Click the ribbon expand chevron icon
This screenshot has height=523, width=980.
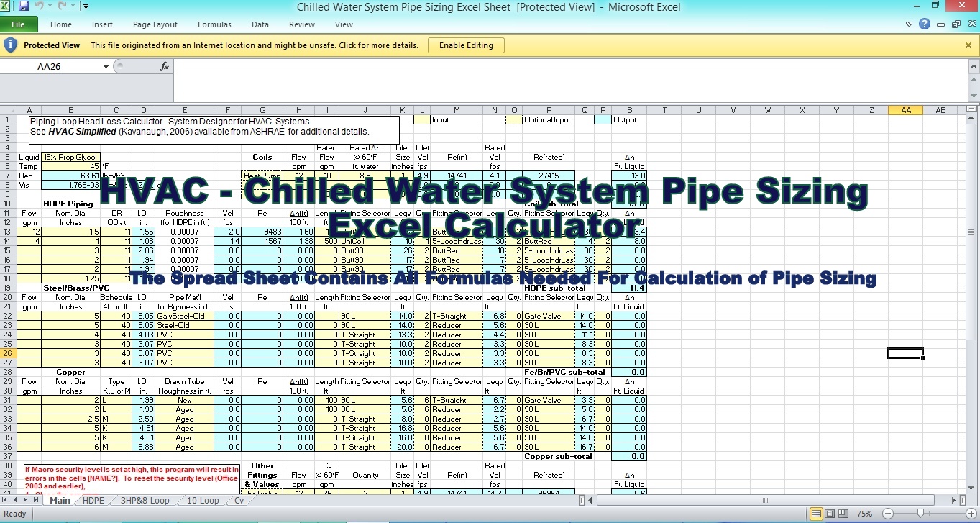(910, 24)
